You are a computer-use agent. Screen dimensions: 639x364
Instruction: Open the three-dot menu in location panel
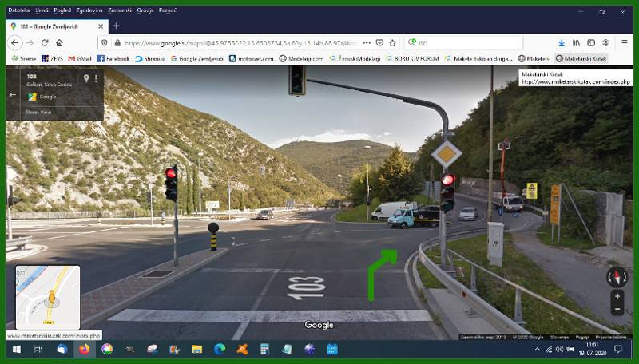tap(96, 79)
